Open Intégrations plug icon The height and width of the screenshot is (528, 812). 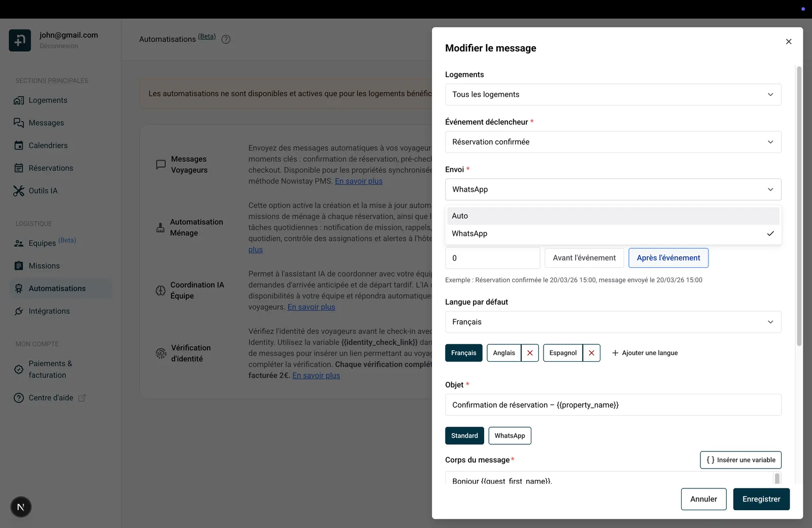click(x=19, y=311)
